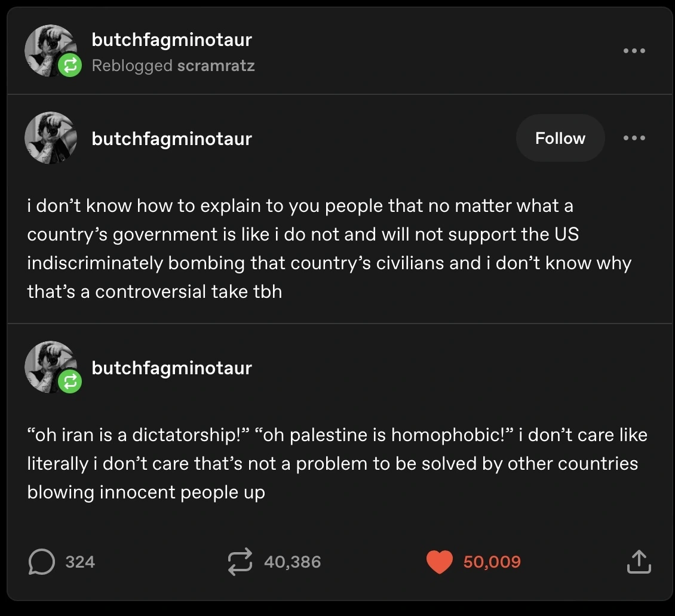Click butchfagminotaur username beside Follow button
675x616 pixels.
coord(172,138)
